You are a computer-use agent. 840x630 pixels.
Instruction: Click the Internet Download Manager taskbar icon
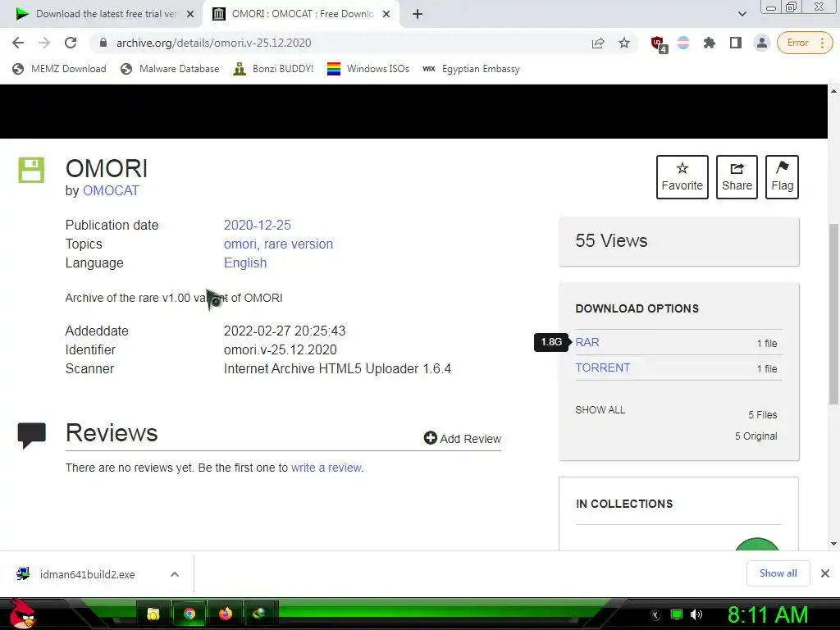(260, 614)
